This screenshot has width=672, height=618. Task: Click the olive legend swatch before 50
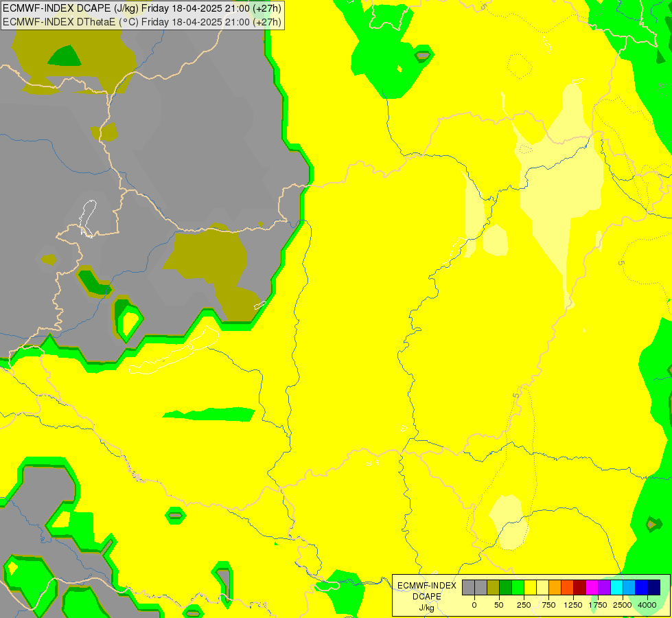pos(494,587)
